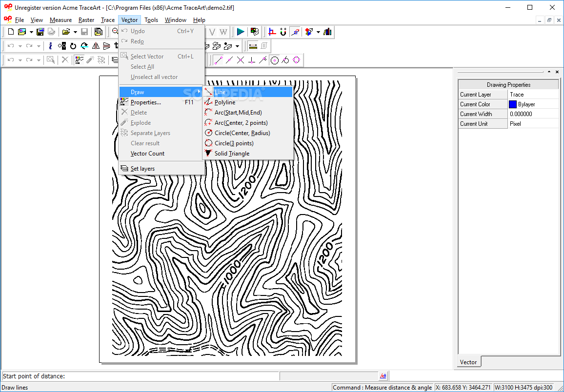This screenshot has height=392, width=564.
Task: Open the dropdown arrow beside Open image icon
Action: pyautogui.click(x=31, y=32)
